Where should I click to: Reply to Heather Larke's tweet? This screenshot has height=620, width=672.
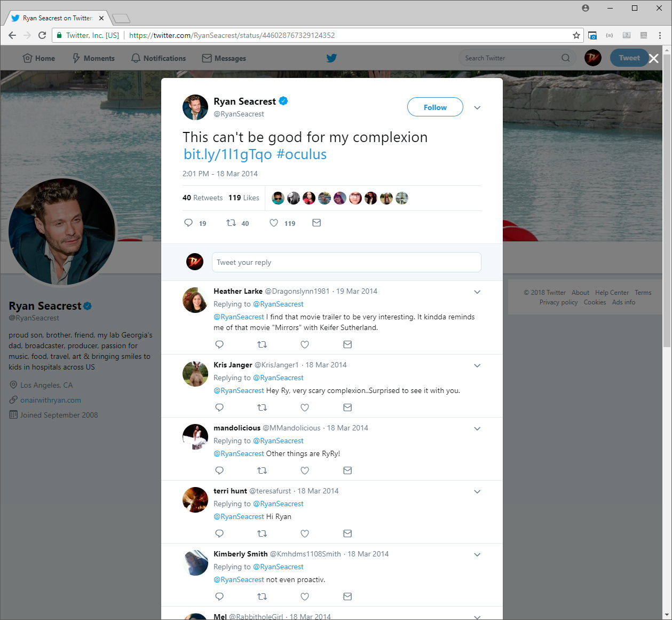[219, 344]
